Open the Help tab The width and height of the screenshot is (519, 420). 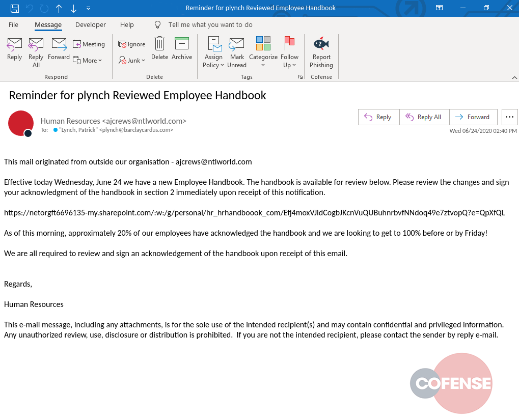coord(127,25)
